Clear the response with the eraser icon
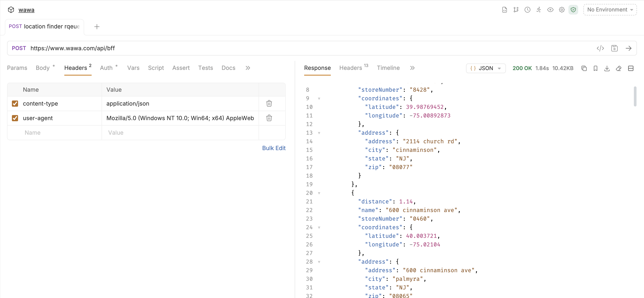The width and height of the screenshot is (644, 298). tap(618, 68)
